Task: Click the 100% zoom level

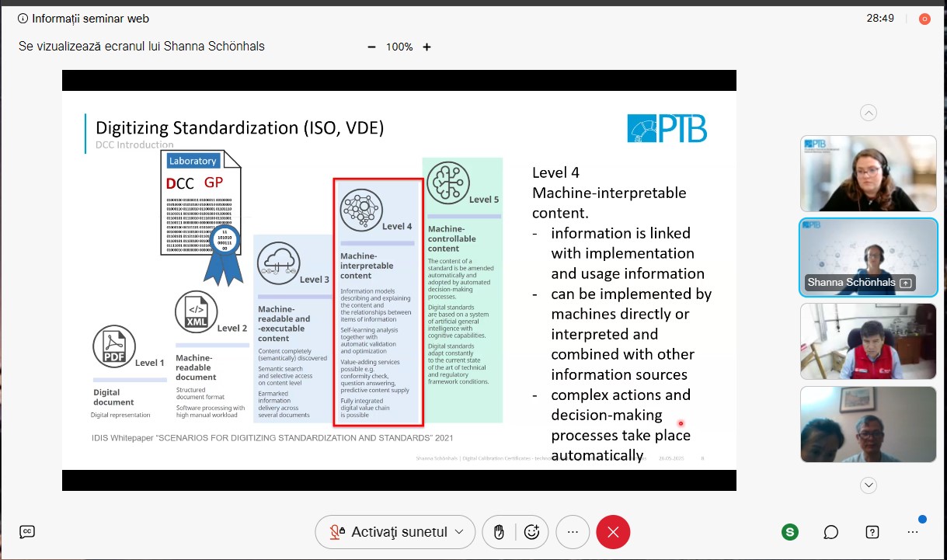Action: pyautogui.click(x=399, y=47)
